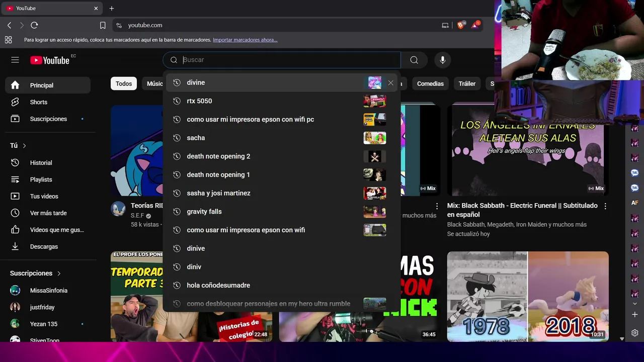
Task: Choose 'diniv' search suggestion
Action: pos(281,267)
